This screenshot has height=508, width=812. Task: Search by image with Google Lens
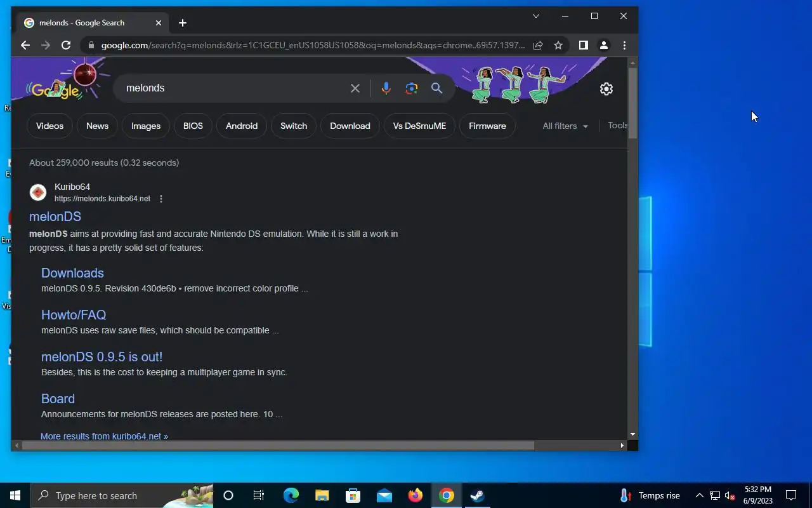pos(412,88)
